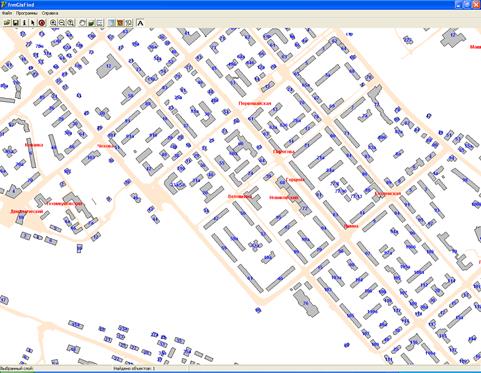Click the floppy disk save icon
This screenshot has width=481, height=373.
click(16, 23)
